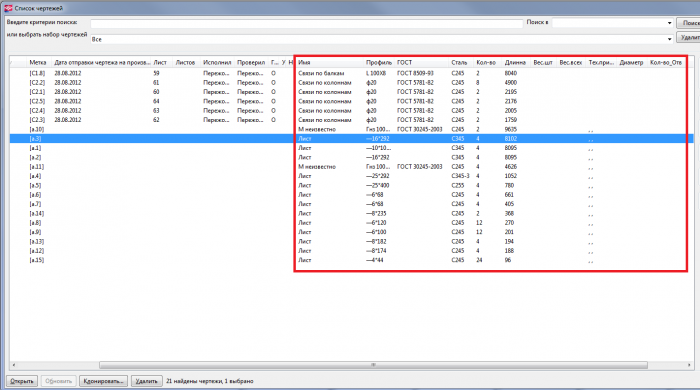Sort by Дата отправки чертежа column header

[x=102, y=62]
